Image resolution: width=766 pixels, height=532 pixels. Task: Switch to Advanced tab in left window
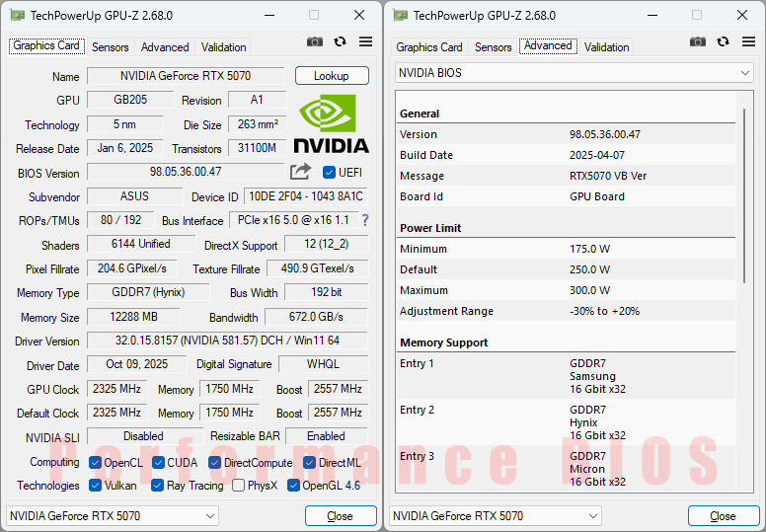(x=165, y=47)
